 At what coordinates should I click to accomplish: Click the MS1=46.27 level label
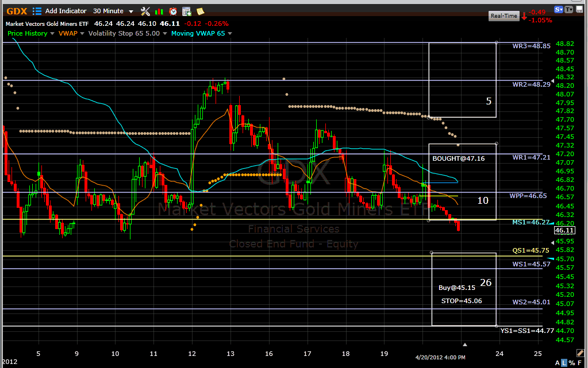click(x=531, y=222)
